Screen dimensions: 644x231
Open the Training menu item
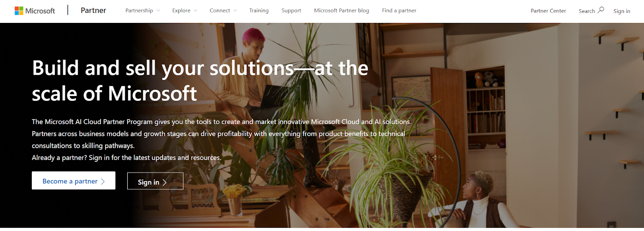click(x=259, y=11)
